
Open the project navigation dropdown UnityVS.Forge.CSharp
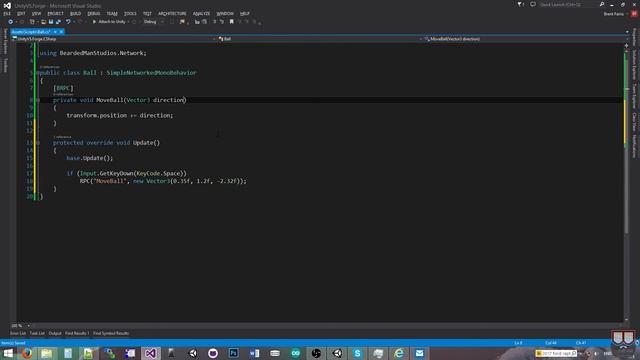[x=113, y=39]
